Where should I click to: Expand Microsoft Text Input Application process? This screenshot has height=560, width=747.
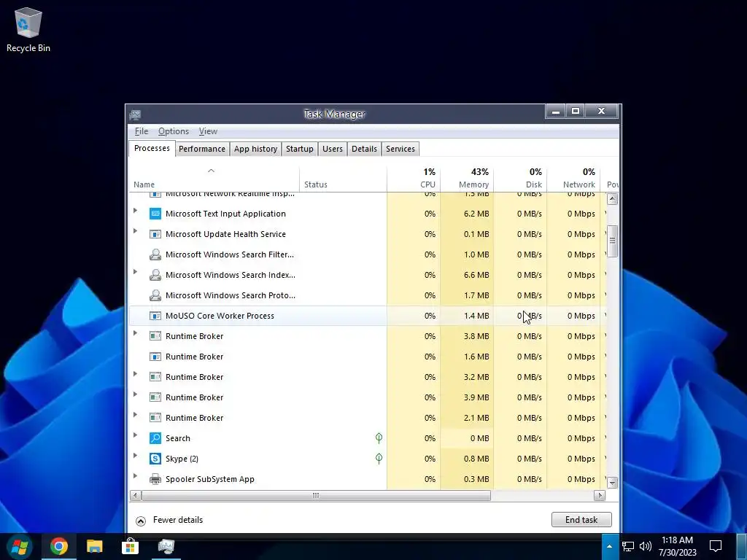135,210
